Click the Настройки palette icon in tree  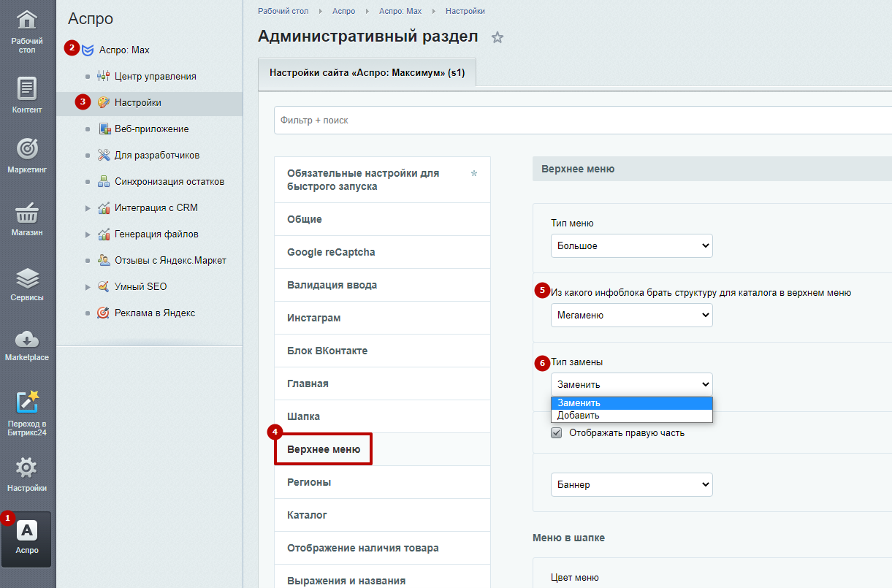[103, 102]
